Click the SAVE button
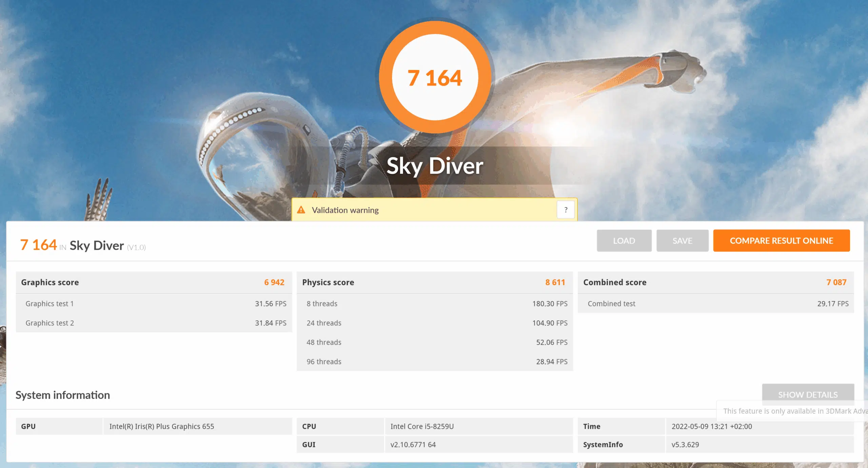The image size is (868, 468). (x=682, y=241)
